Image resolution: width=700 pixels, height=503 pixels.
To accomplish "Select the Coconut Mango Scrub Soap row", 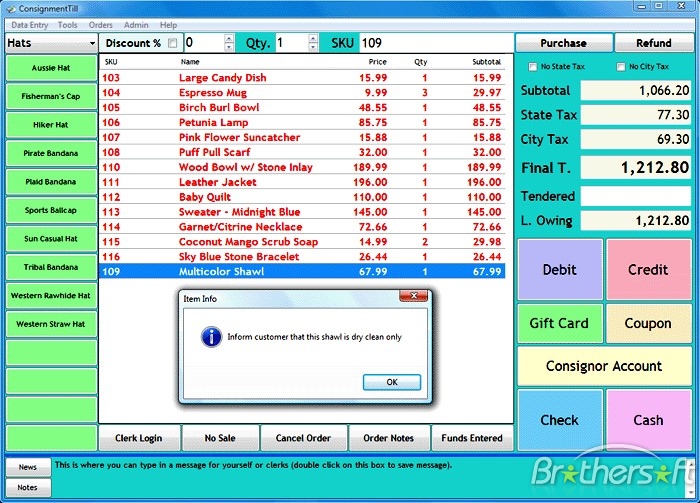I will pos(302,241).
